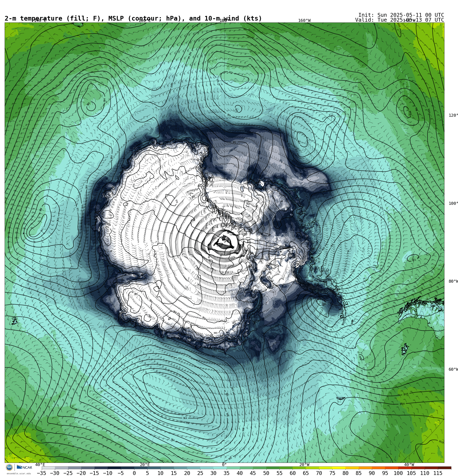Click the 40°W longitude label at the bottom

coord(409,465)
